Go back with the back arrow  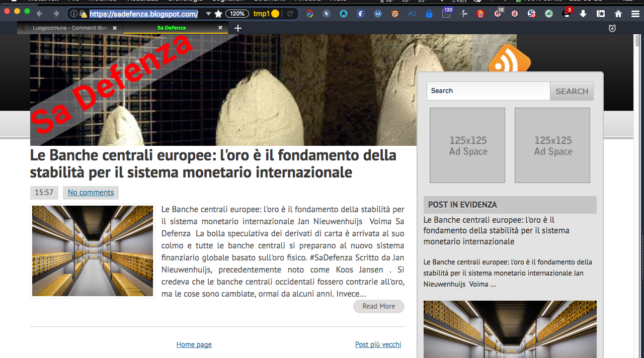point(39,14)
